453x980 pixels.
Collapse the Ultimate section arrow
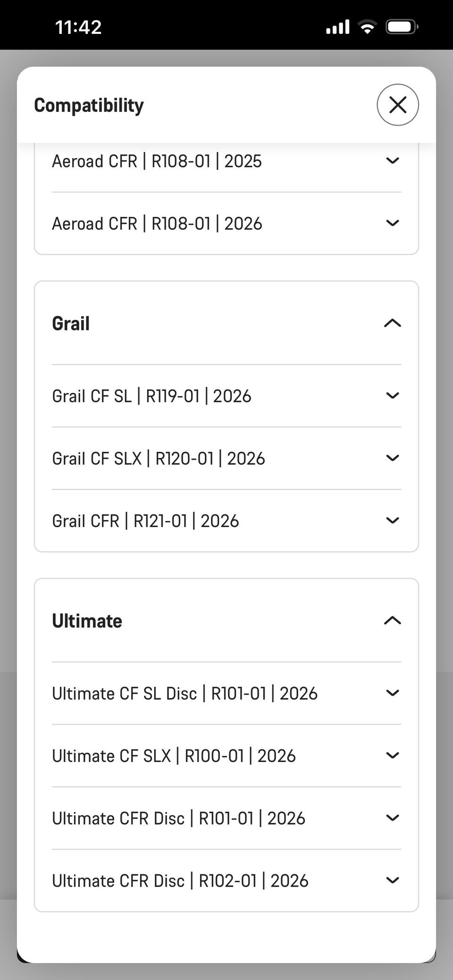coord(392,621)
